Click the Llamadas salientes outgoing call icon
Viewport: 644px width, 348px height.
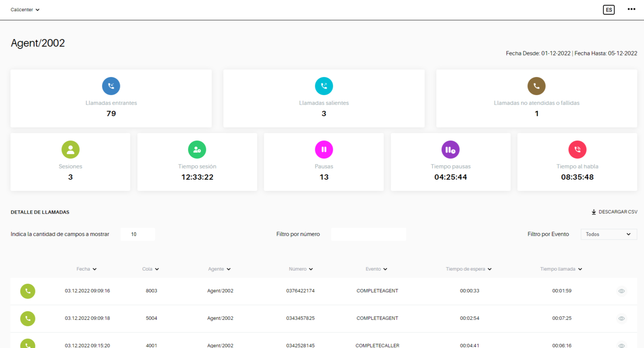(x=324, y=86)
